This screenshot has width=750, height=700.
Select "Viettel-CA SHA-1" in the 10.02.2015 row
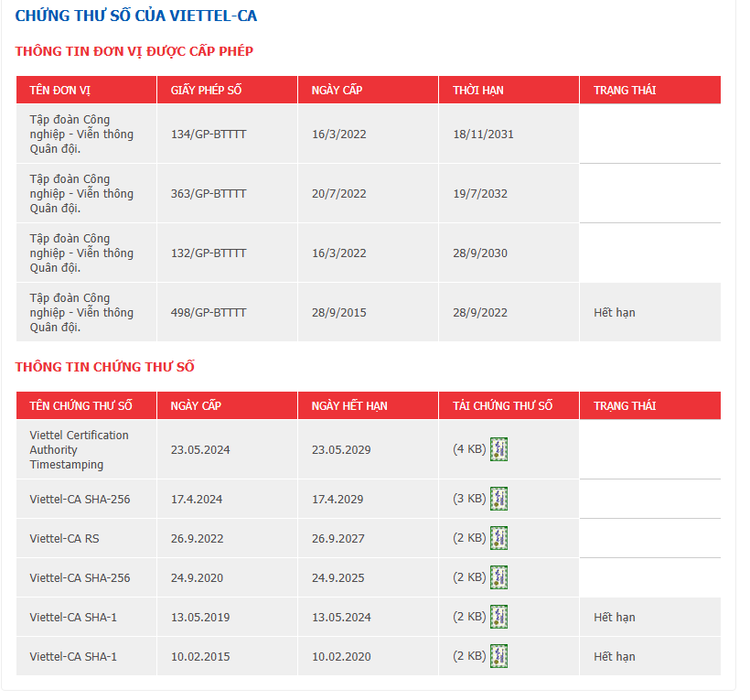click(73, 656)
